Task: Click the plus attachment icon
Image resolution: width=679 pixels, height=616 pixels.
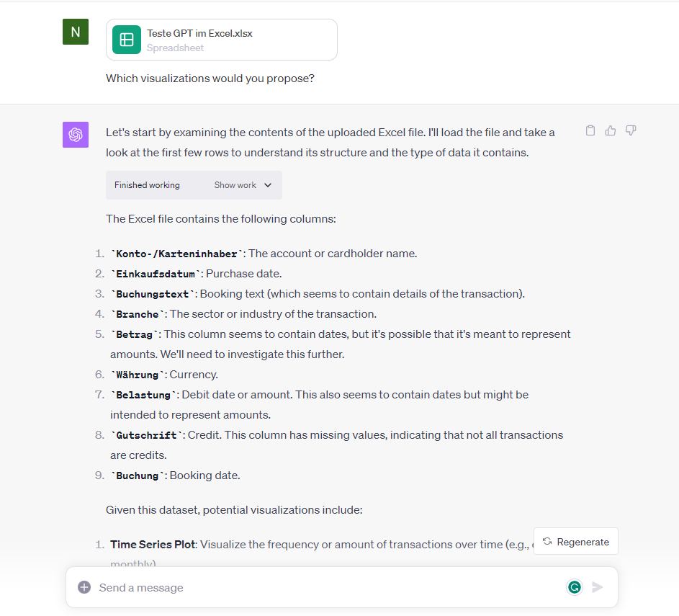Action: tap(84, 587)
